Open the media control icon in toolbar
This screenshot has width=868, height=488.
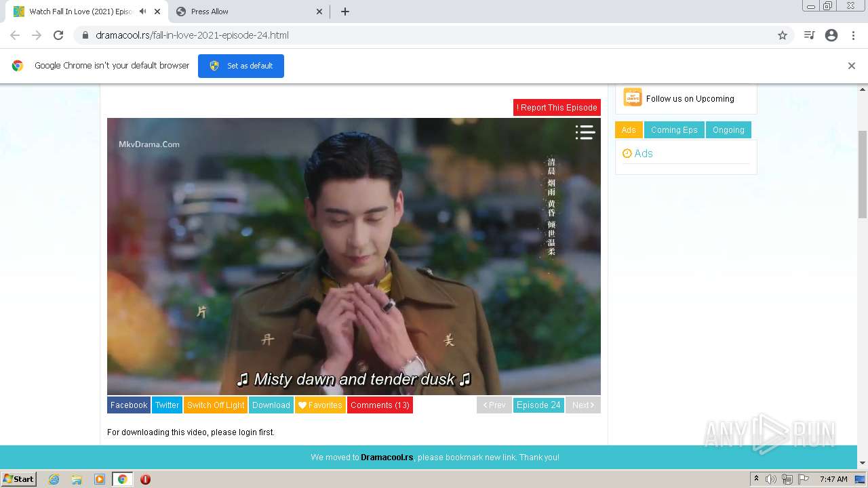(x=809, y=35)
